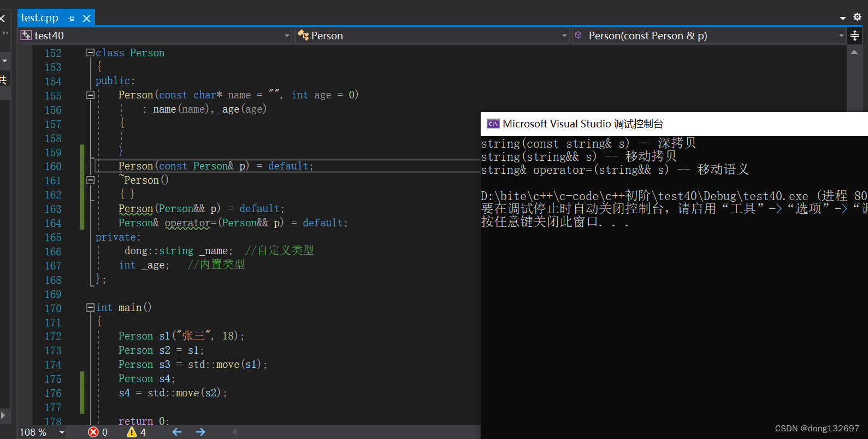The image size is (868, 439).
Task: Click the 's4 = std::move(s2);' line
Action: (173, 393)
